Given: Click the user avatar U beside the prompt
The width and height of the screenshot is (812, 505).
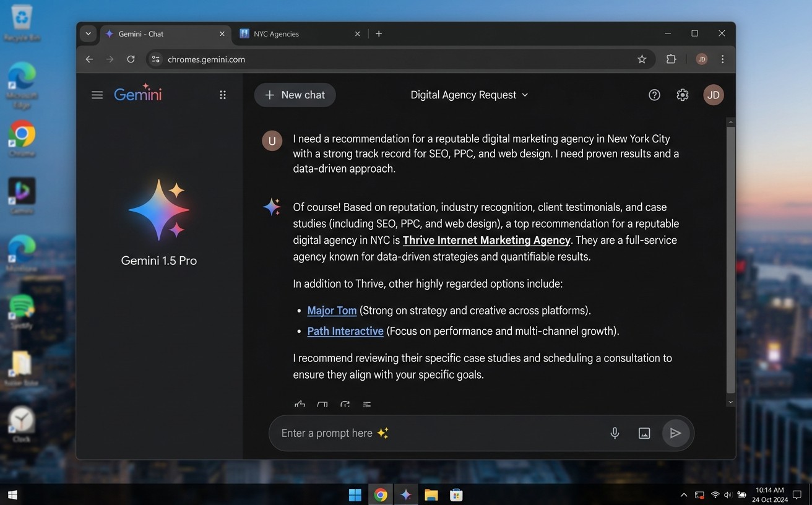Looking at the screenshot, I should (x=272, y=141).
